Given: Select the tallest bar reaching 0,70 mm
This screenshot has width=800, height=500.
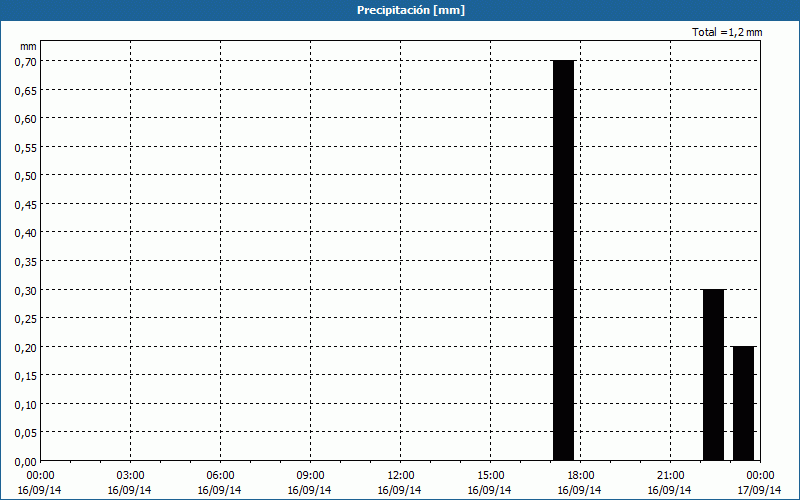Looking at the screenshot, I should [x=563, y=260].
